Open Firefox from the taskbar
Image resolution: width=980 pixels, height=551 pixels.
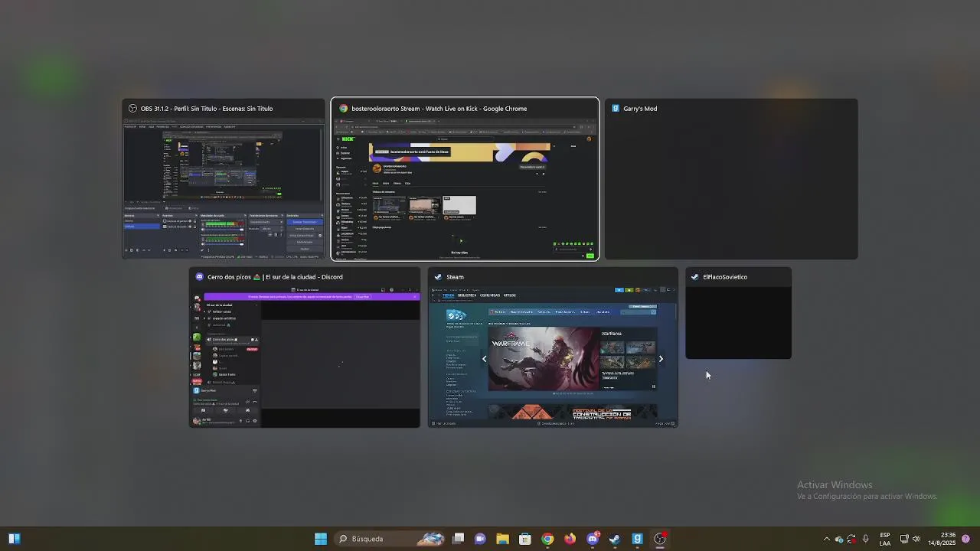570,539
